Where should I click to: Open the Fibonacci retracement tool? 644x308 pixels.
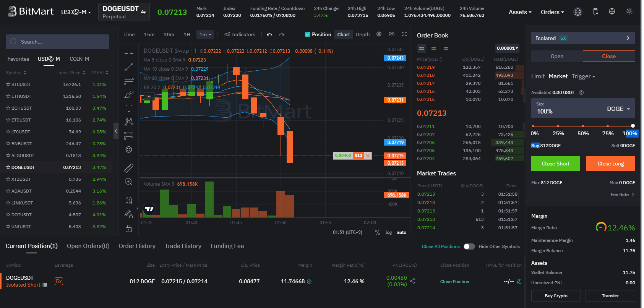[129, 81]
